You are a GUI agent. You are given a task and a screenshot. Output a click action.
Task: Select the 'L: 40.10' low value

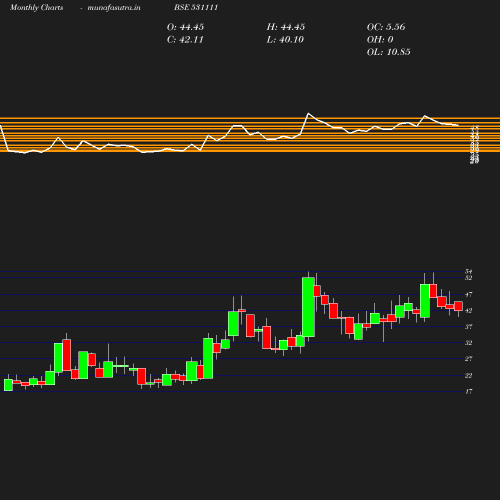click(x=285, y=40)
